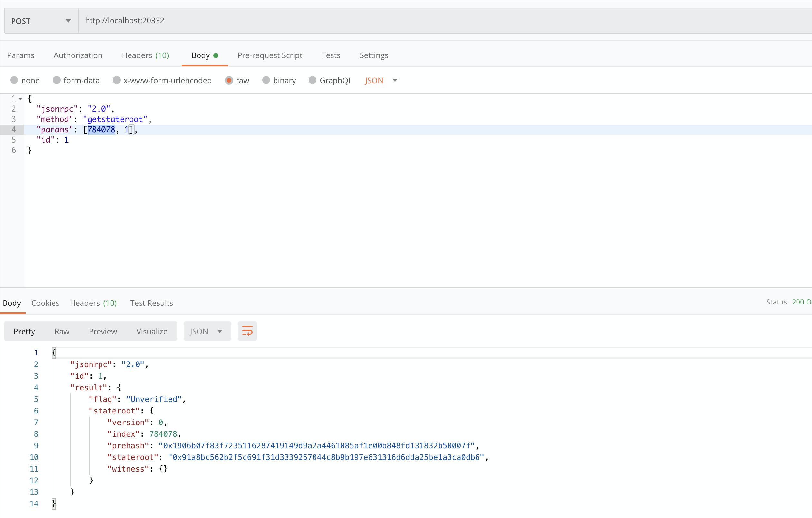Switch to the Params tab
Viewport: 812px width, 518px height.
(x=21, y=55)
